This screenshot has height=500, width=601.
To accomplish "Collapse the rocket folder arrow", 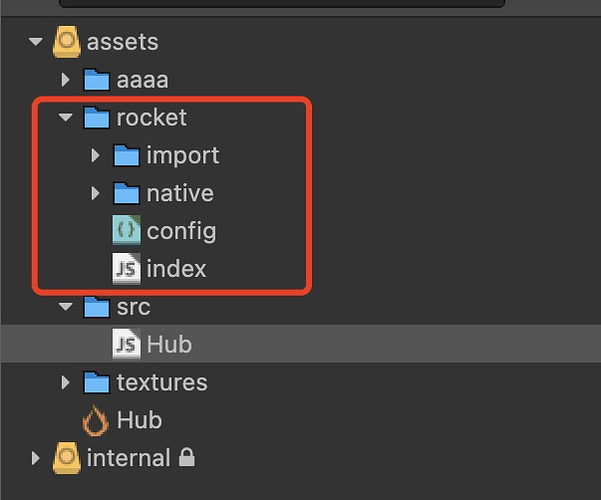I will pos(66,118).
